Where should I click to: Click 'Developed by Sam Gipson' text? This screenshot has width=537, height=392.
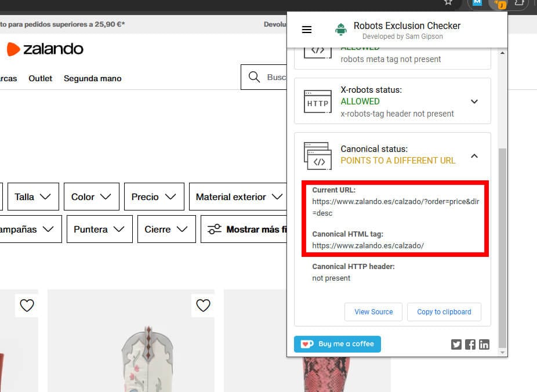pos(402,37)
